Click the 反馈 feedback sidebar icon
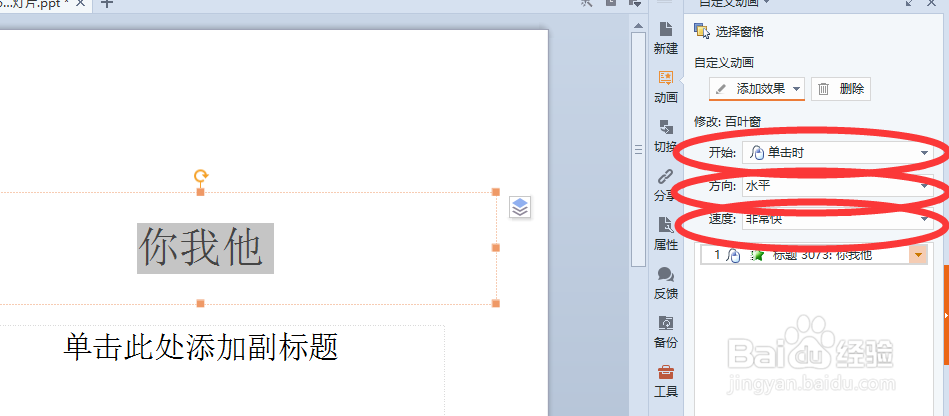The width and height of the screenshot is (949, 416). pyautogui.click(x=666, y=283)
